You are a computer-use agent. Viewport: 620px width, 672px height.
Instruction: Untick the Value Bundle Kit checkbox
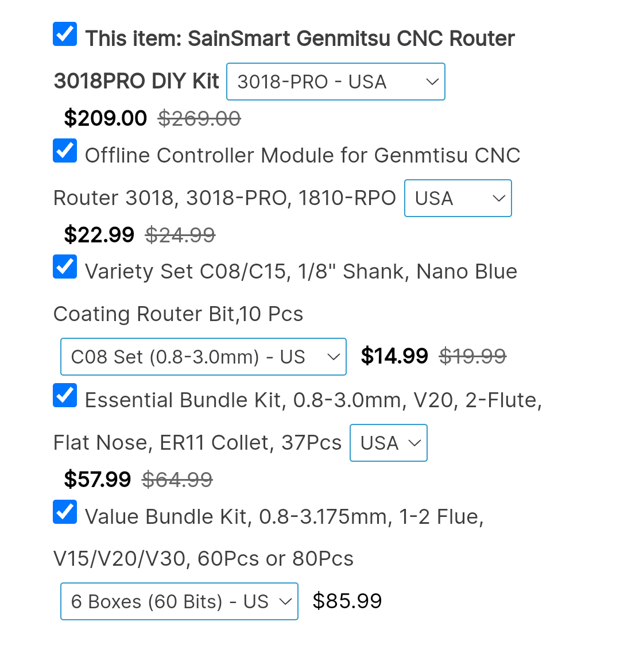point(65,512)
